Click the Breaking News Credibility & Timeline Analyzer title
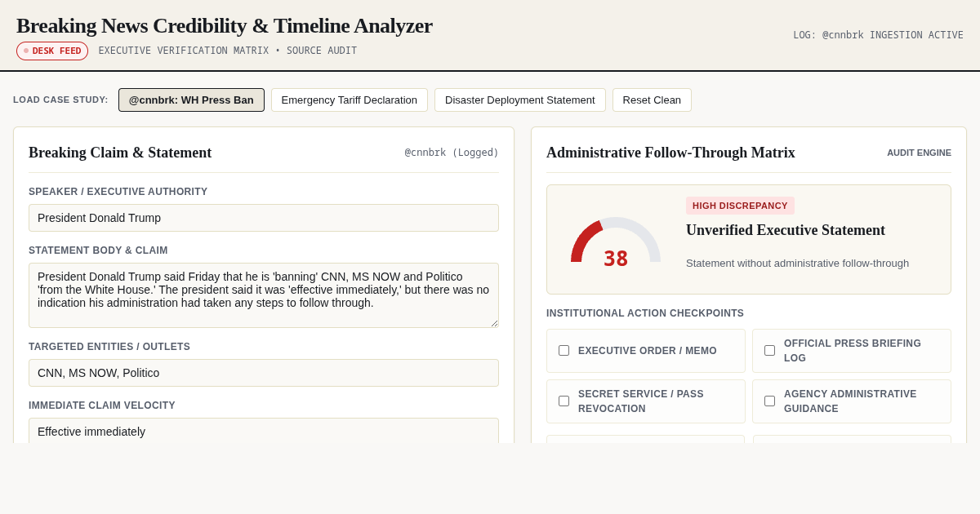This screenshot has height=514, width=980. click(x=225, y=25)
